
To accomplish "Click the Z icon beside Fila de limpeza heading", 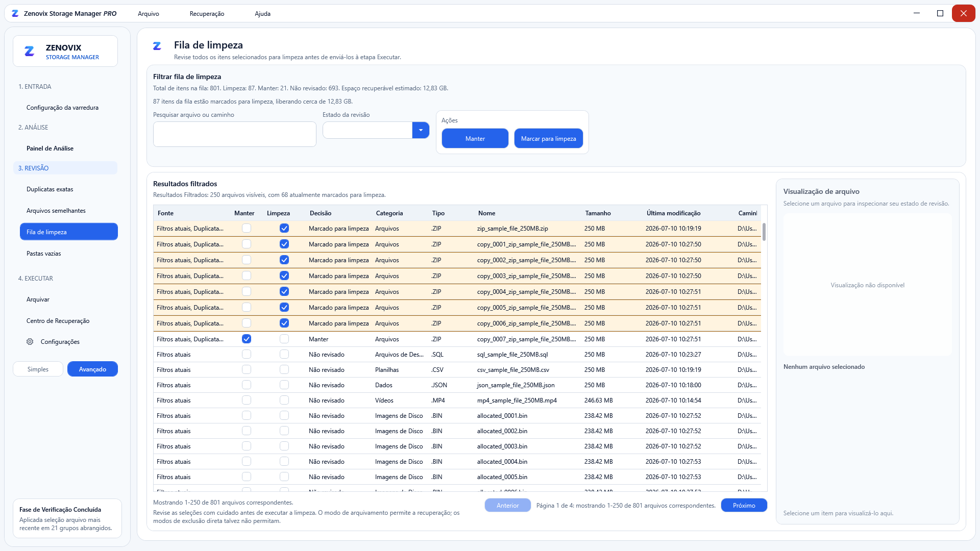I will click(157, 46).
